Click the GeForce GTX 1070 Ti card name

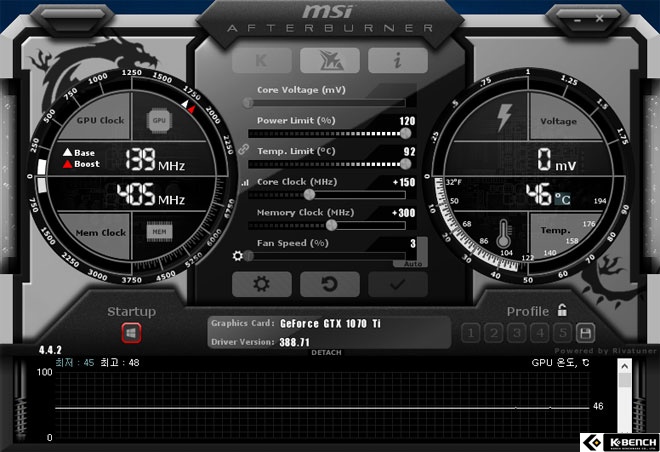click(330, 324)
